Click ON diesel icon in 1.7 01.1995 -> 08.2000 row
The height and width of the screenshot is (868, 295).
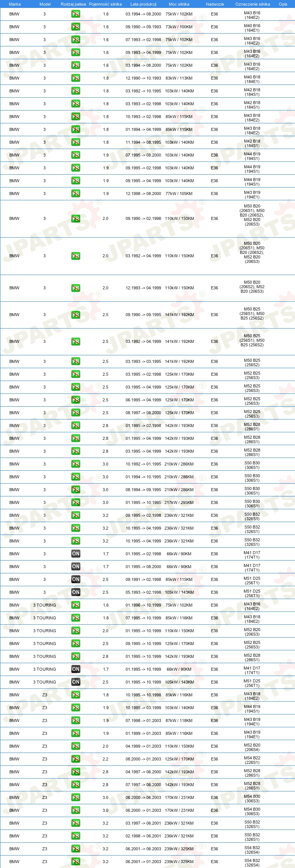click(x=75, y=567)
